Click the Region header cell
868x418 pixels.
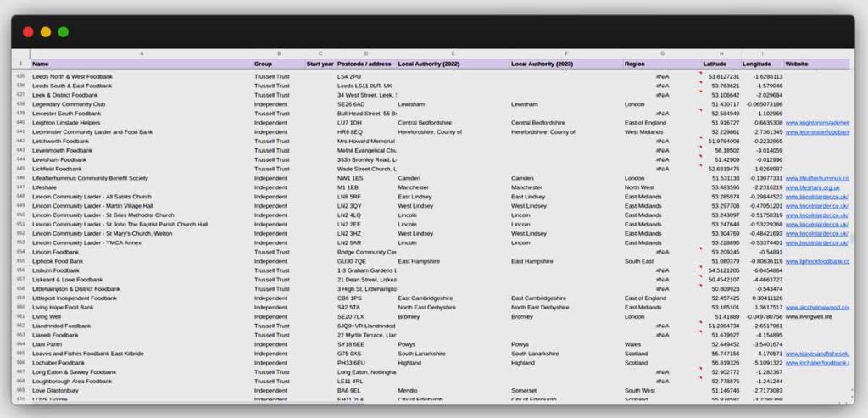point(662,64)
